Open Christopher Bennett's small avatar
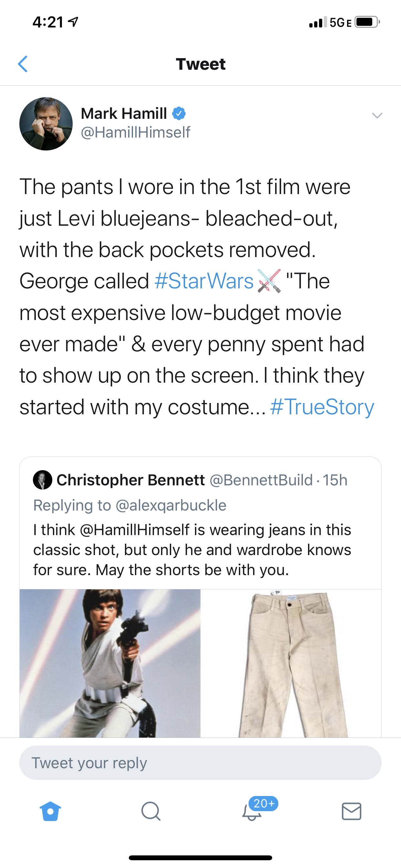401x868 pixels. [x=43, y=480]
